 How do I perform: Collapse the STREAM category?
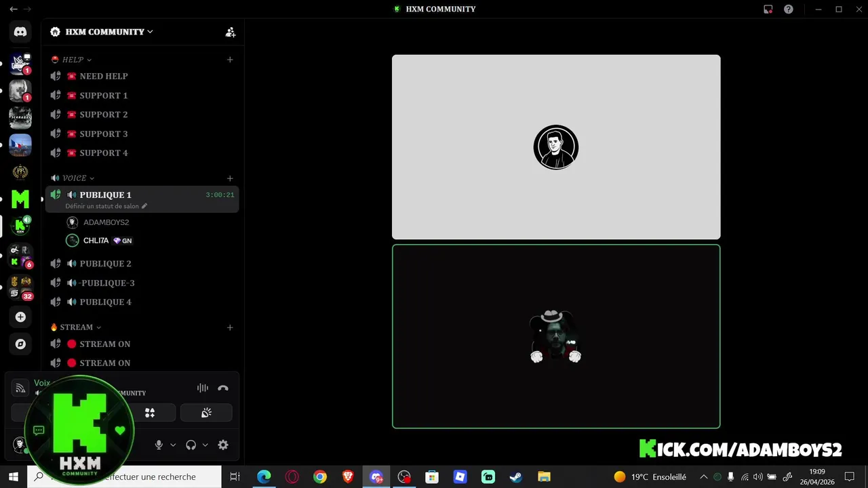pos(75,327)
